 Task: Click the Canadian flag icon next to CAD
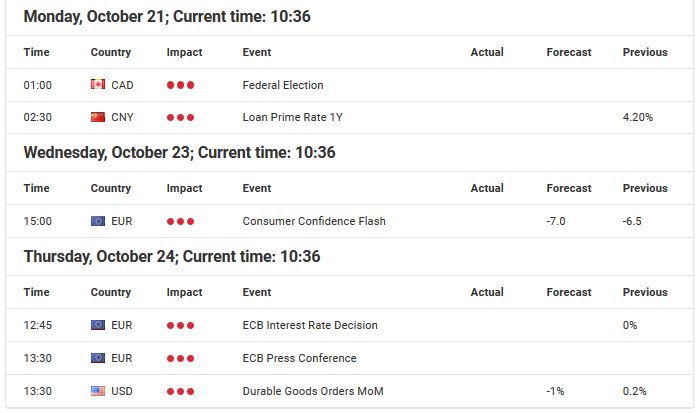click(x=98, y=84)
